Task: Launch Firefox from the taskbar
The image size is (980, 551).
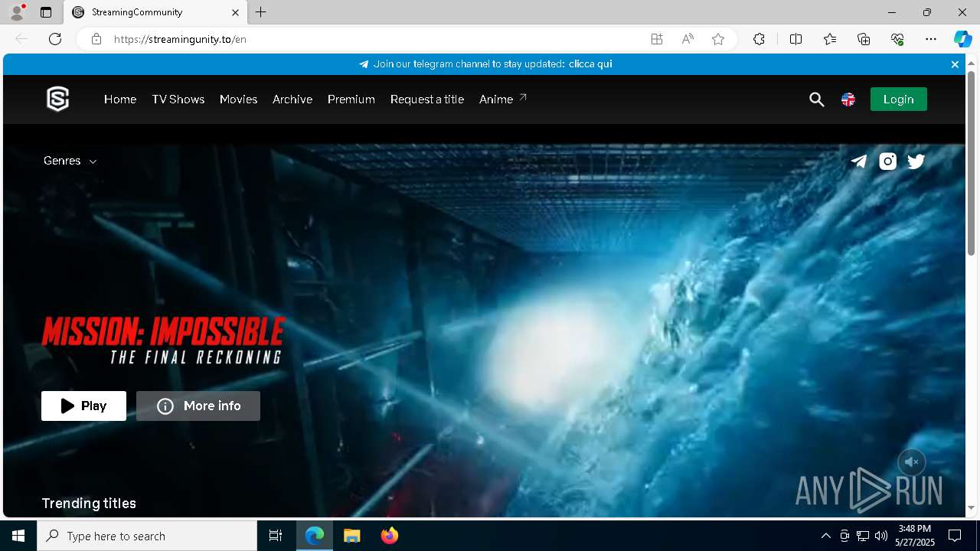Action: coord(390,536)
